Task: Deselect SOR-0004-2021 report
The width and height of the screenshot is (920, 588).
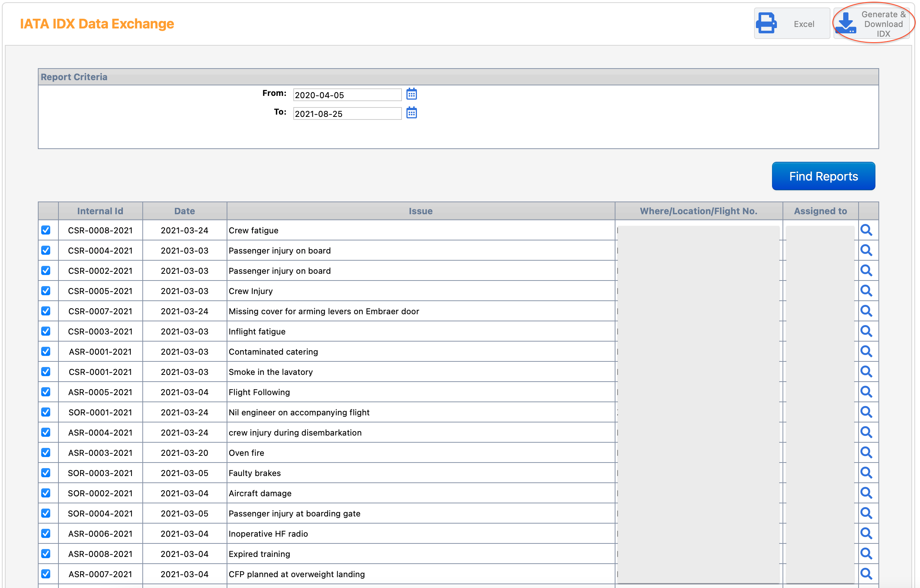Action: tap(46, 513)
